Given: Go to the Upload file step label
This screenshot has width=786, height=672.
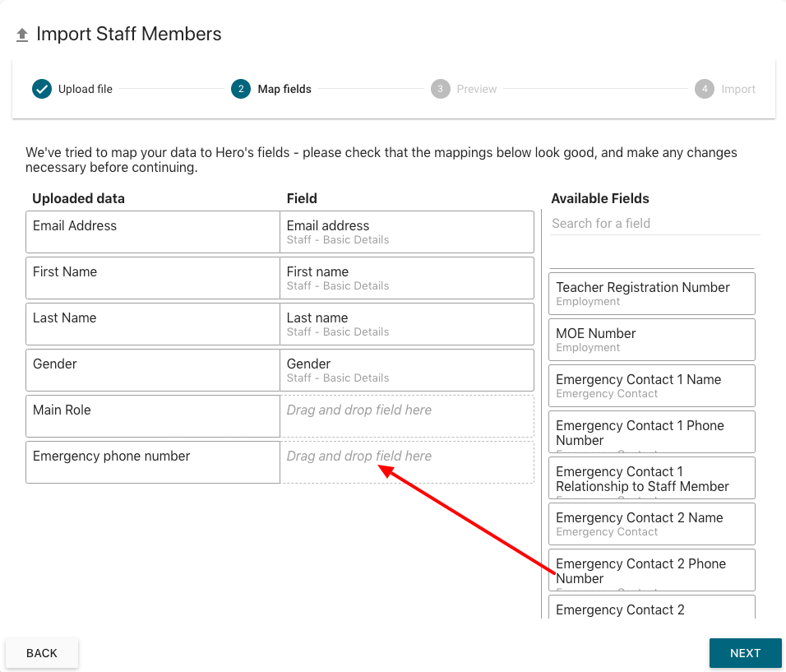Looking at the screenshot, I should click(x=85, y=89).
